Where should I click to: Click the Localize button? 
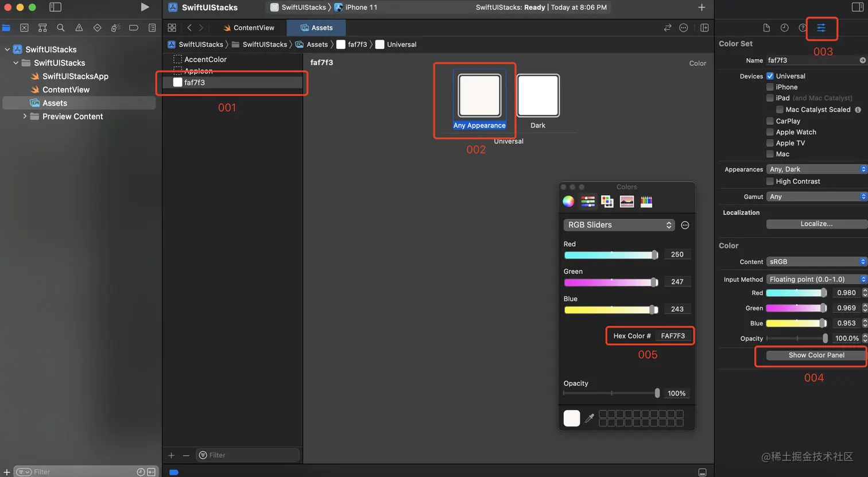816,224
